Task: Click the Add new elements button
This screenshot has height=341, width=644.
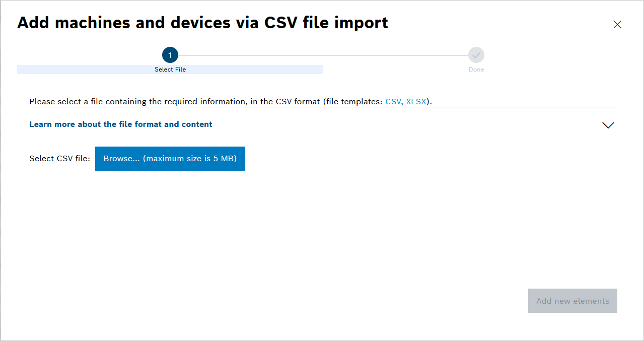Action: pyautogui.click(x=573, y=301)
